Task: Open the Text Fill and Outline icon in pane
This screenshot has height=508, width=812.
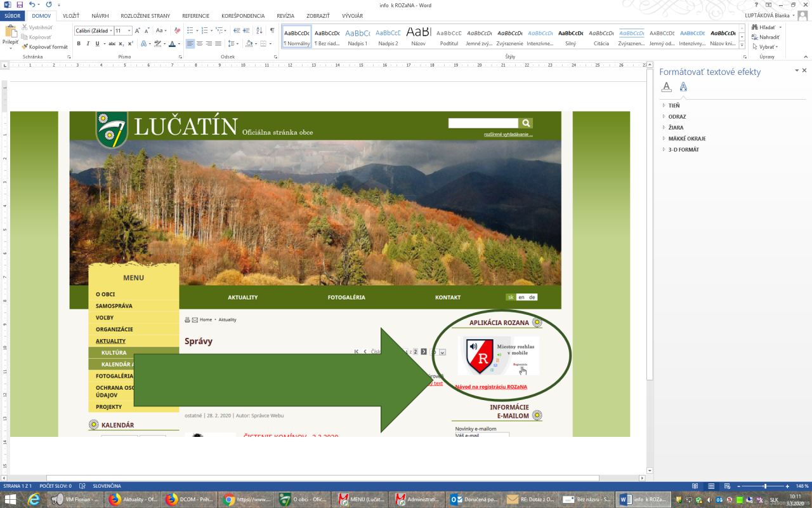Action: pyautogui.click(x=666, y=87)
